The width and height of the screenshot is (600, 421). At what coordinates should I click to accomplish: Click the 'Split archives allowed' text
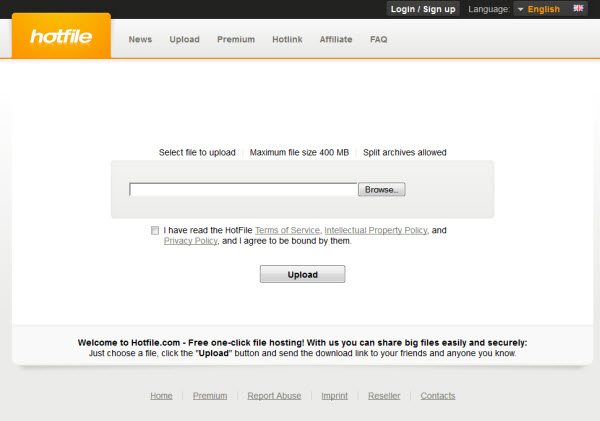click(x=404, y=152)
